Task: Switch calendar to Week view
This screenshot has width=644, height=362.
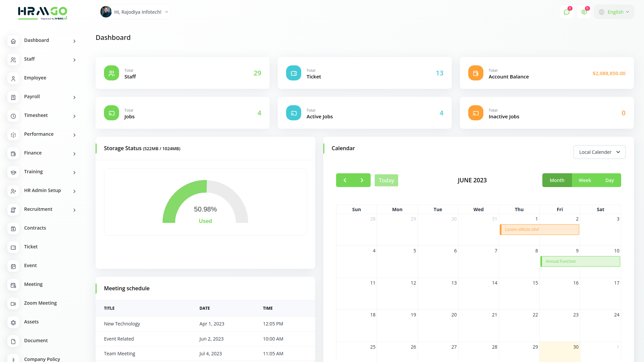Action: [585, 180]
